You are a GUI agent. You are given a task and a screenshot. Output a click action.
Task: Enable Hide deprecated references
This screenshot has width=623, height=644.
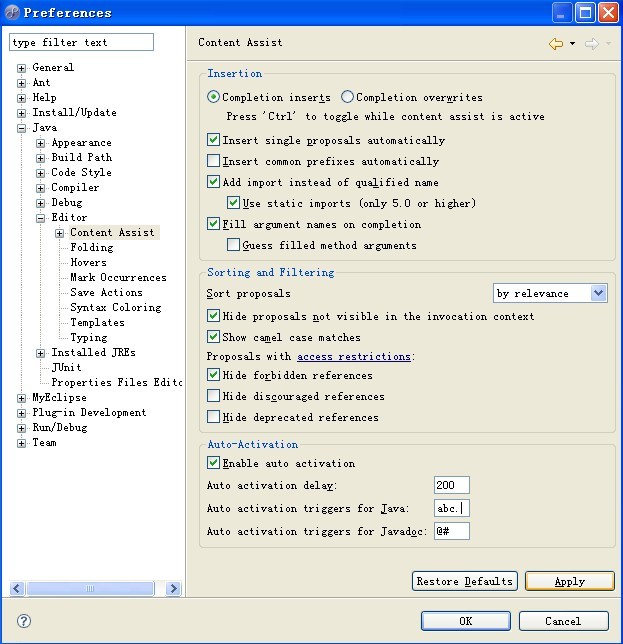(213, 416)
